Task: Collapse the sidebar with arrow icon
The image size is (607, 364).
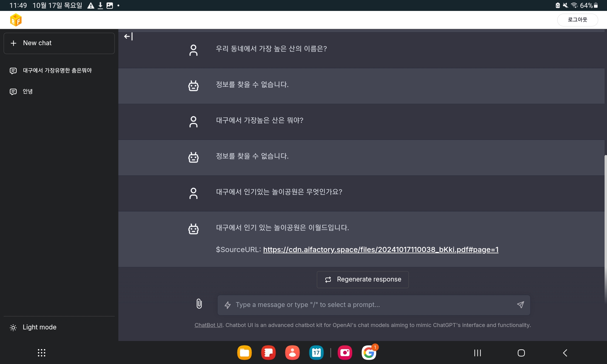Action: pyautogui.click(x=128, y=36)
